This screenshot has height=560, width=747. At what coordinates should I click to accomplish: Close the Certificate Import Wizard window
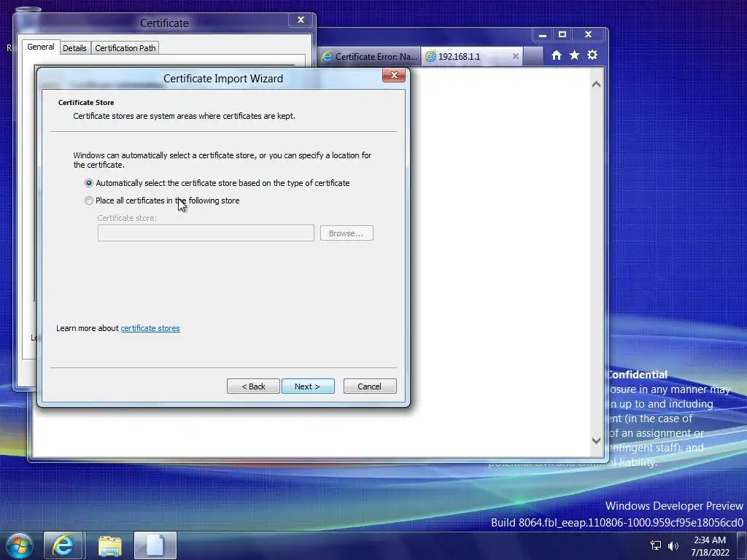coord(394,75)
